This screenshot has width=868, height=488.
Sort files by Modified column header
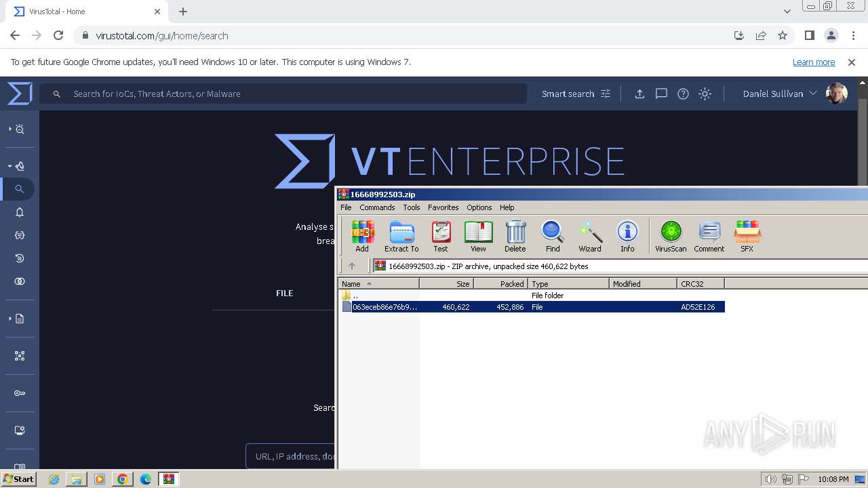pos(643,284)
